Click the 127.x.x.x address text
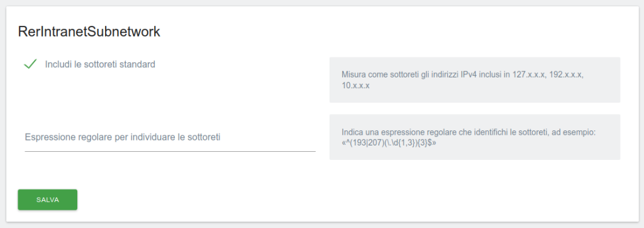Image resolution: width=644 pixels, height=228 pixels. coord(528,75)
